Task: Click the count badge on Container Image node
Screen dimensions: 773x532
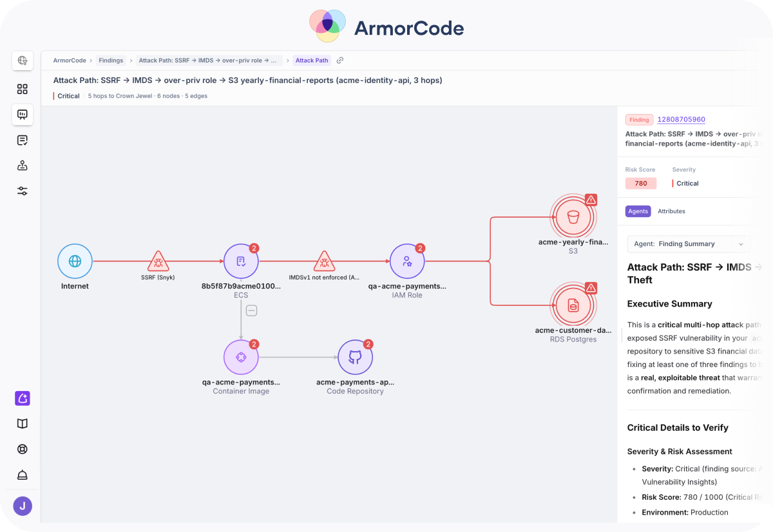Action: pyautogui.click(x=254, y=344)
